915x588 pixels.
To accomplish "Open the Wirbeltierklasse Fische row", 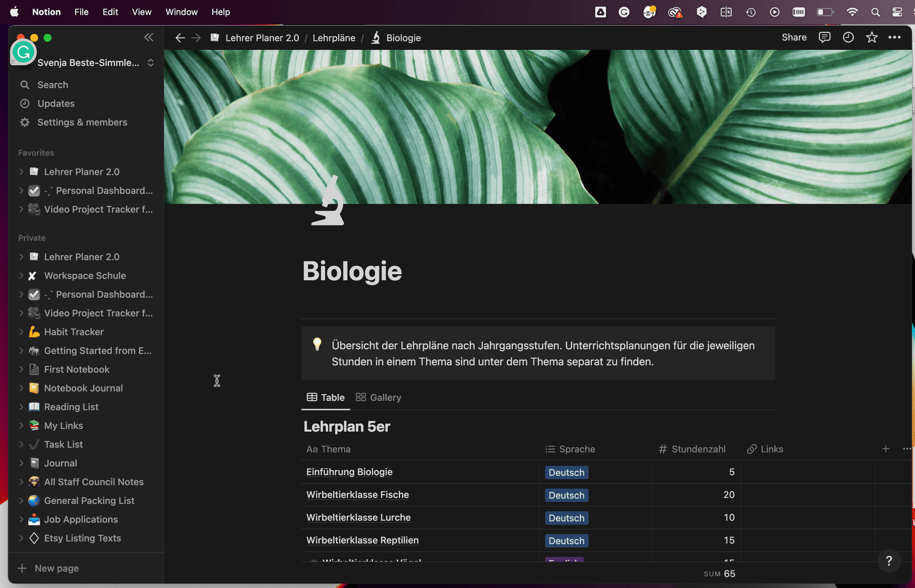I will point(357,495).
